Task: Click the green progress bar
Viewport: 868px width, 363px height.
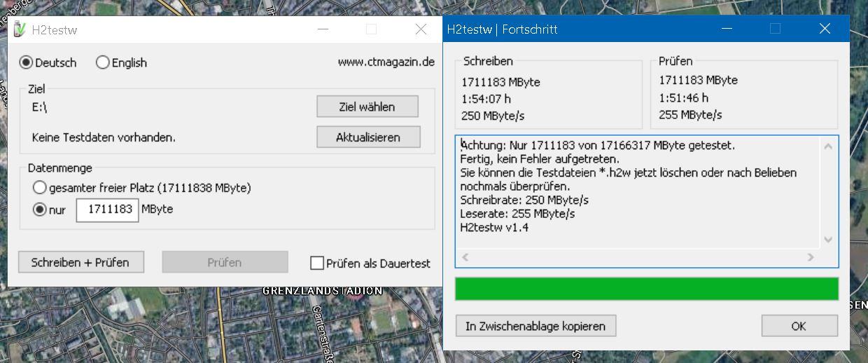Action: 647,289
